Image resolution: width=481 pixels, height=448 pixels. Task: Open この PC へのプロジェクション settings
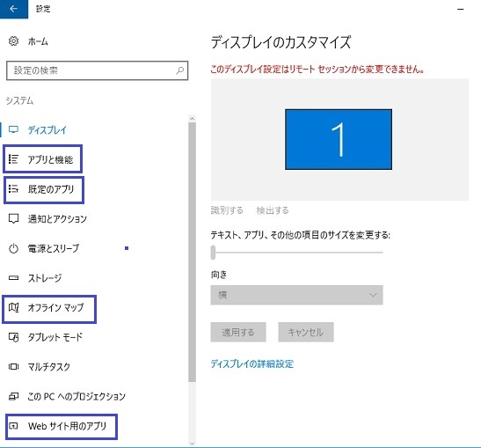pos(67,396)
